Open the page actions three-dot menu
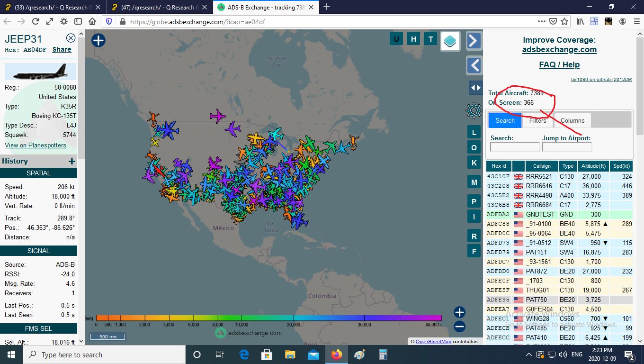The image size is (644, 364). (542, 21)
